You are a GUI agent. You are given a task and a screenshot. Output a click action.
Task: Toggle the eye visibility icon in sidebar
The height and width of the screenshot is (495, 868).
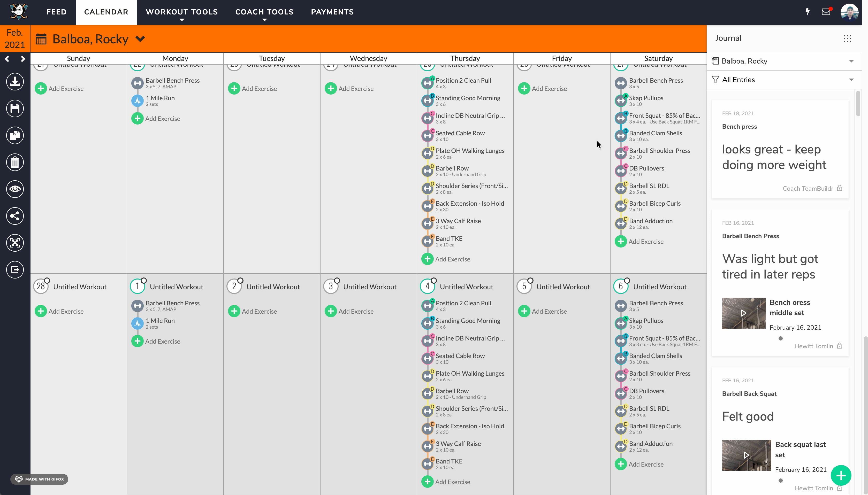click(x=15, y=189)
